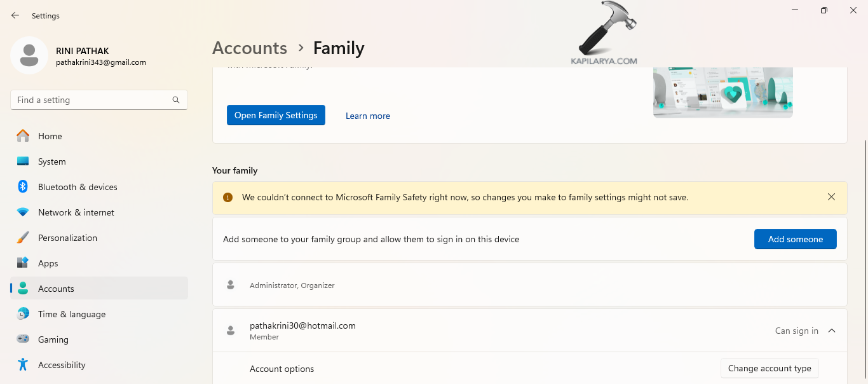Select the Network & internet Wi-Fi icon
Image resolution: width=868 pixels, height=384 pixels.
click(23, 212)
